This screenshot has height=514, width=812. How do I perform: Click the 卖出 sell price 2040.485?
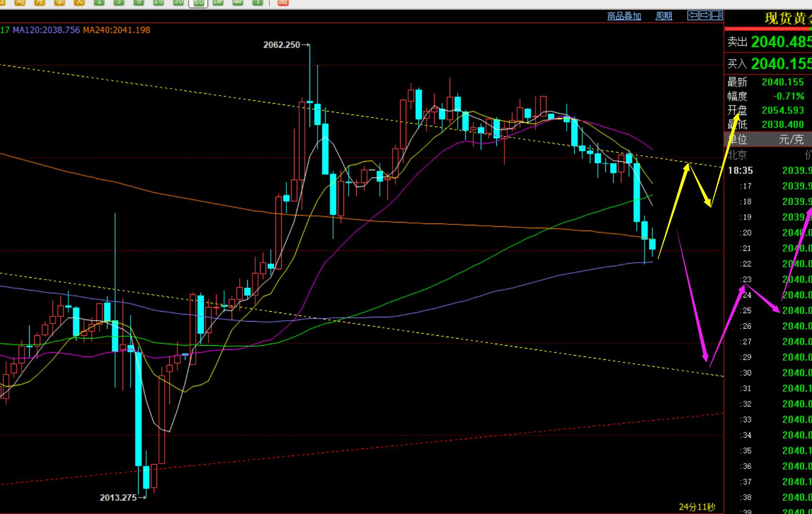pos(780,42)
